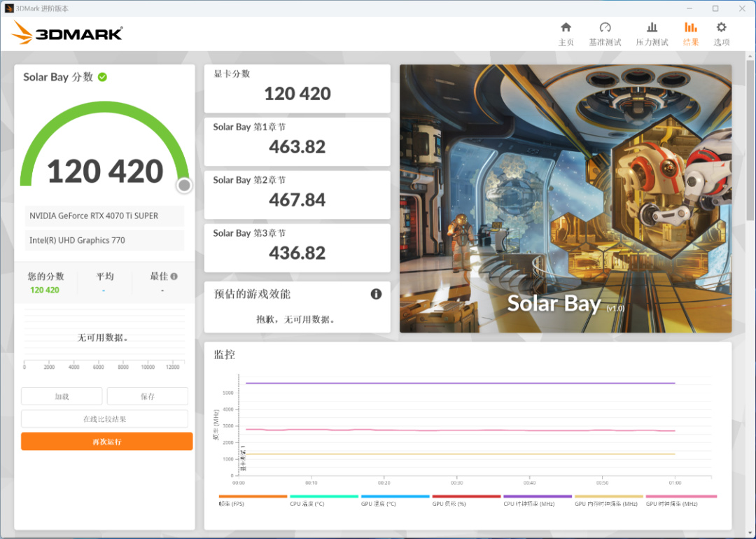Open the 压力测试 stress test icon
The height and width of the screenshot is (539, 756).
(652, 27)
